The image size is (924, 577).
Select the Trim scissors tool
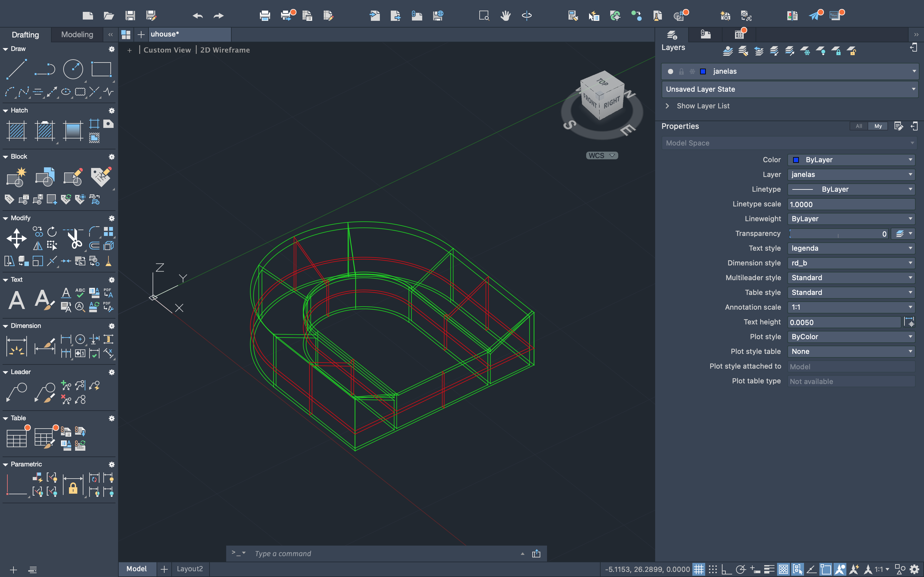click(74, 238)
